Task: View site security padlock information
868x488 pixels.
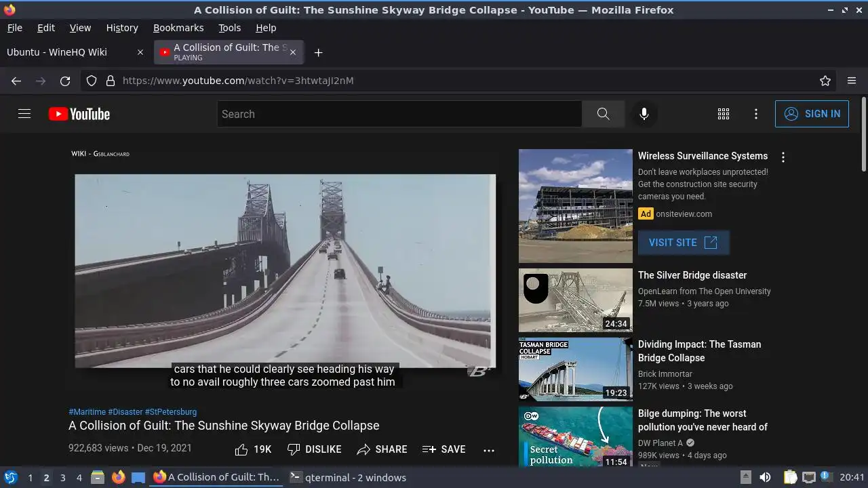Action: tap(111, 81)
